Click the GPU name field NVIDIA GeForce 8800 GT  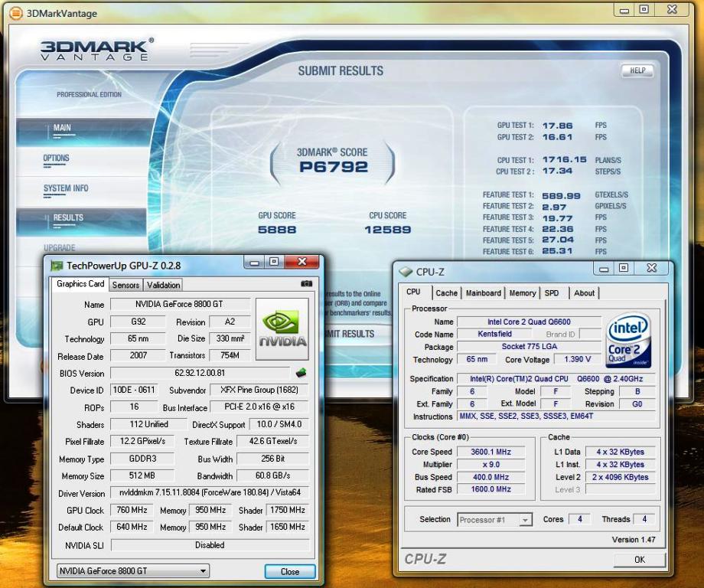180,304
